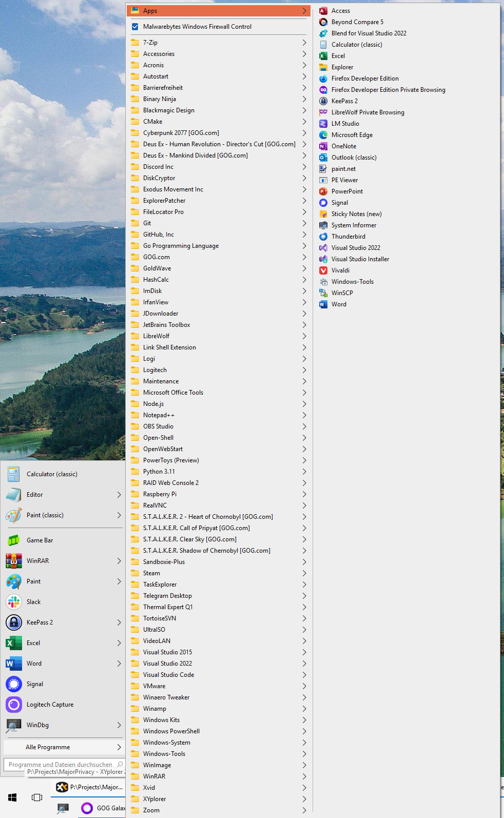Expand the Editor submenu arrow
Image resolution: width=504 pixels, height=818 pixels.
[x=119, y=495]
